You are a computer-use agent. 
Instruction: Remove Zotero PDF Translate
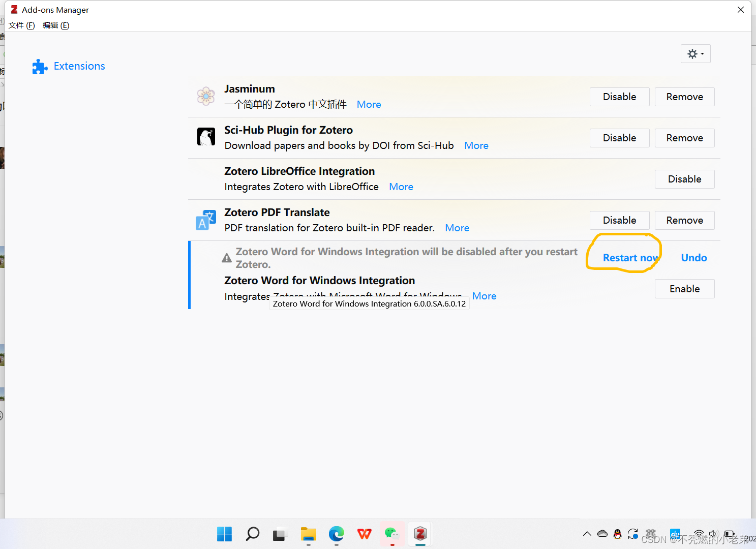point(684,220)
